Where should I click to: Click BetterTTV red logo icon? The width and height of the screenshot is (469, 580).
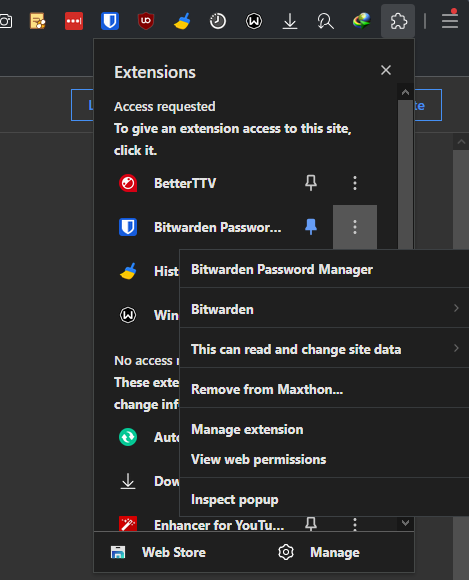pyautogui.click(x=128, y=183)
